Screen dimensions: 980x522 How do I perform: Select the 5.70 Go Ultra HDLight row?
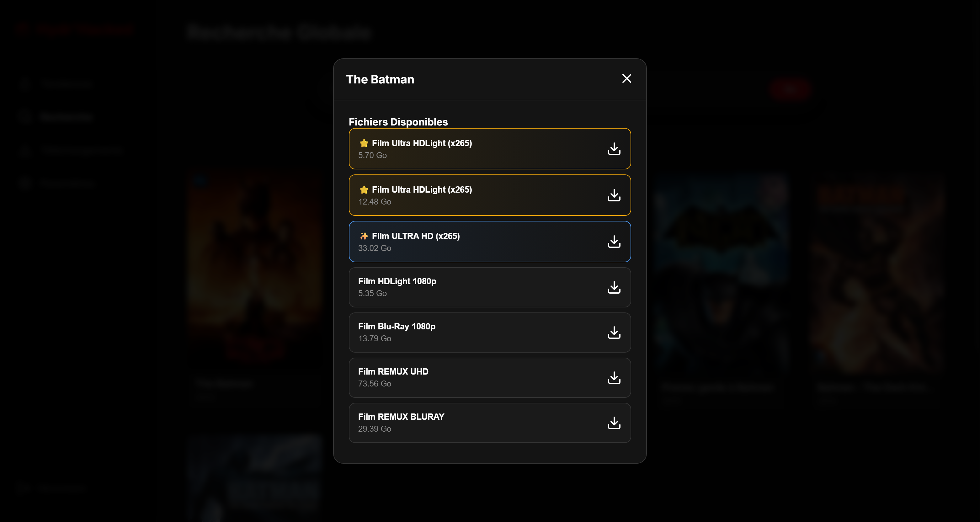pyautogui.click(x=490, y=149)
